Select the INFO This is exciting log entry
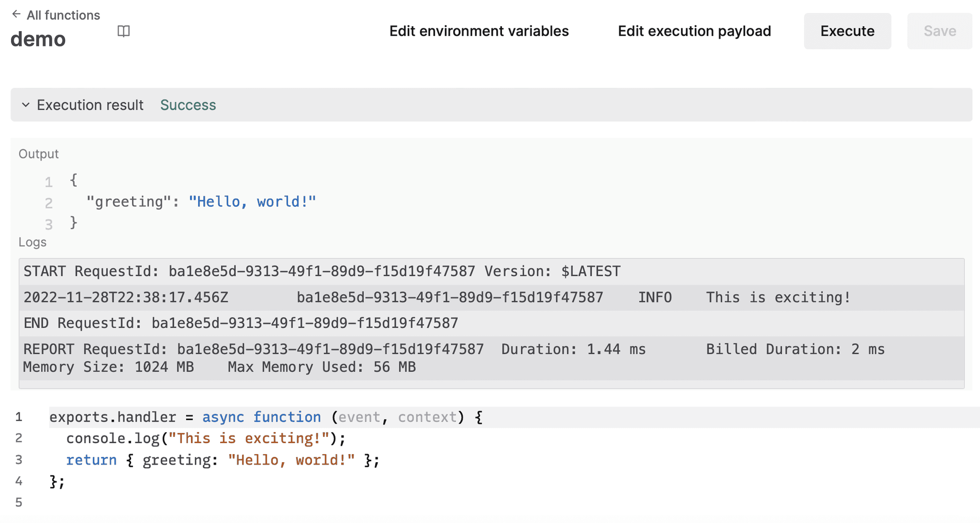The height and width of the screenshot is (523, 980). pyautogui.click(x=436, y=297)
